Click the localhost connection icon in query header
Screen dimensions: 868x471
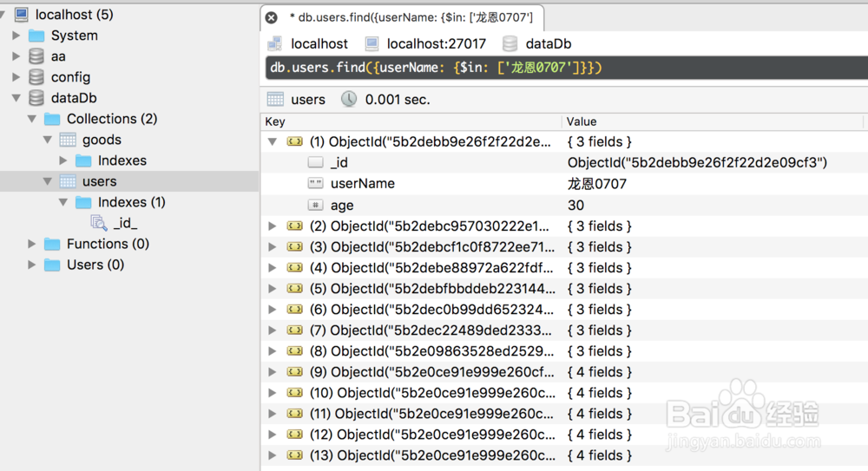274,43
